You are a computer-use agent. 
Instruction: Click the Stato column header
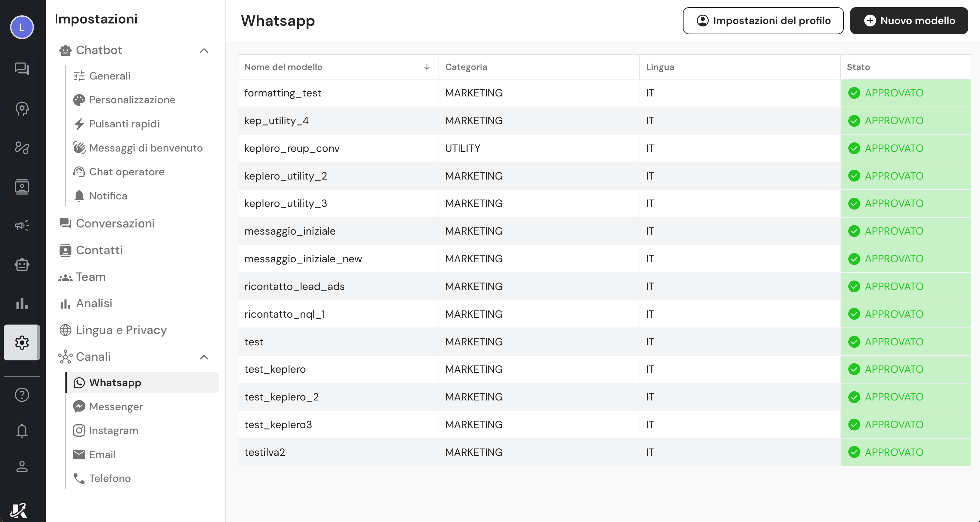[858, 67]
